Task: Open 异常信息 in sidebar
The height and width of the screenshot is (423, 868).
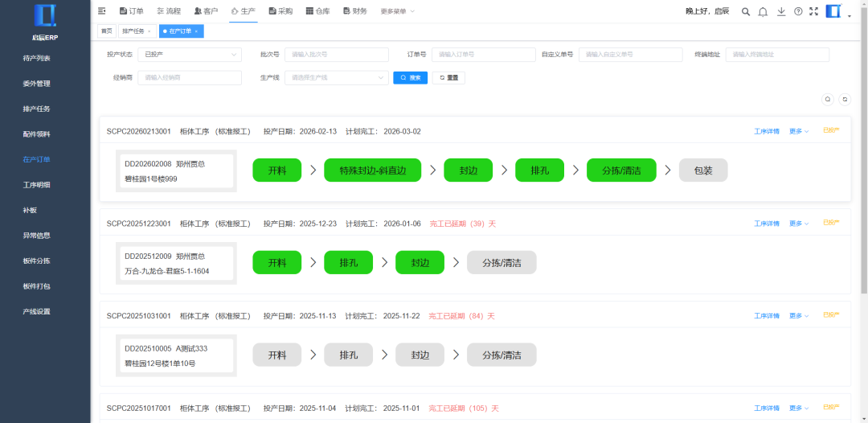Action: tap(36, 236)
